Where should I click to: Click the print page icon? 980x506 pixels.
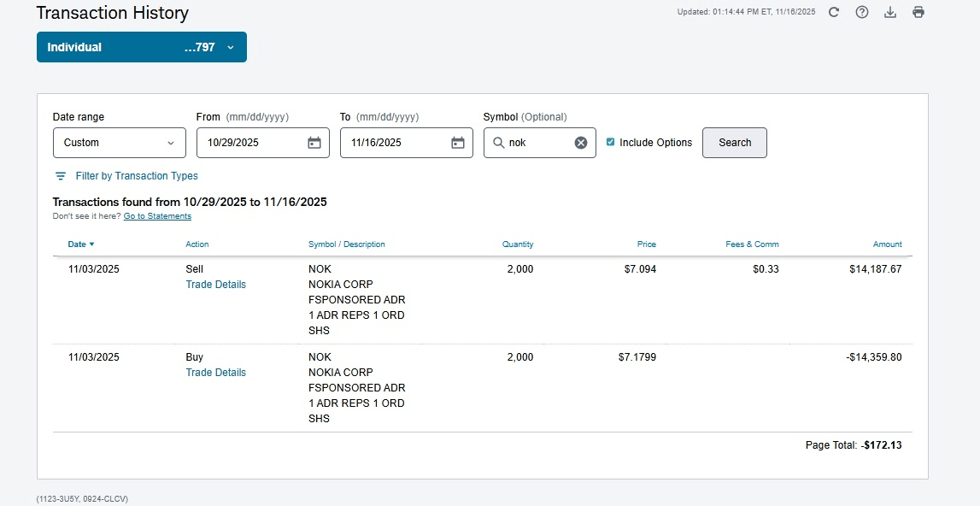pos(918,12)
